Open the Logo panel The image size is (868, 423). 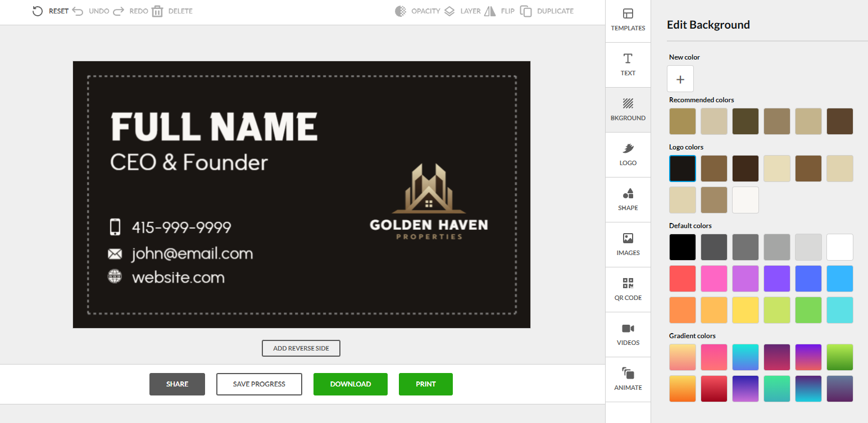click(628, 155)
